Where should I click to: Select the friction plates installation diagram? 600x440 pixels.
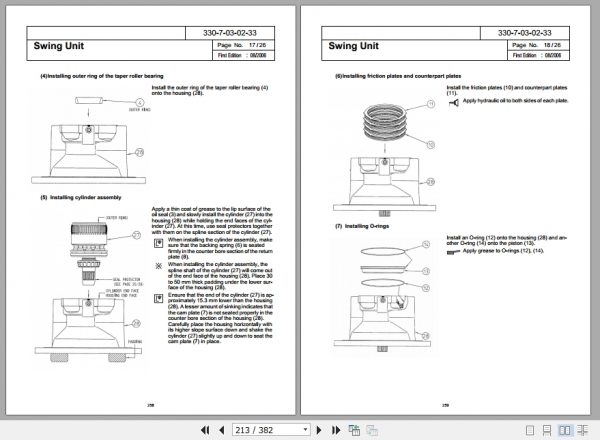coord(385,158)
